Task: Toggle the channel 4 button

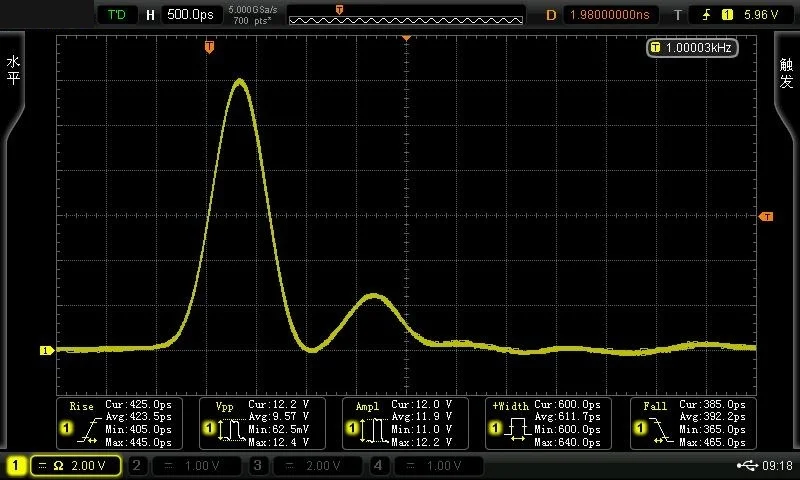Action: 378,466
